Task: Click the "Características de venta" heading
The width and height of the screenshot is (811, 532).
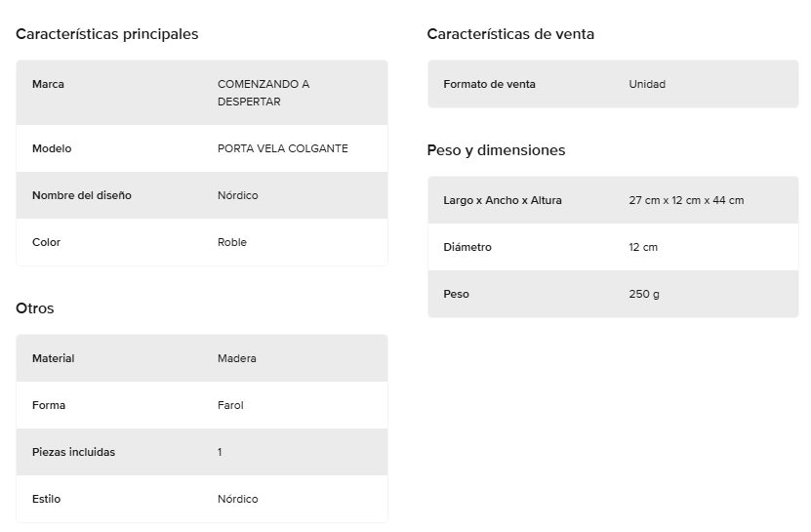Action: pyautogui.click(x=510, y=34)
